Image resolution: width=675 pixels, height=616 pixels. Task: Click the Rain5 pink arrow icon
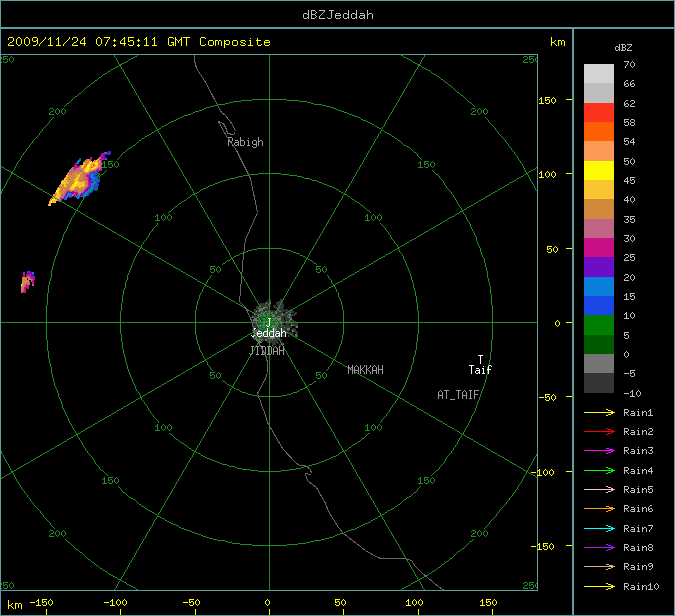[x=599, y=489]
